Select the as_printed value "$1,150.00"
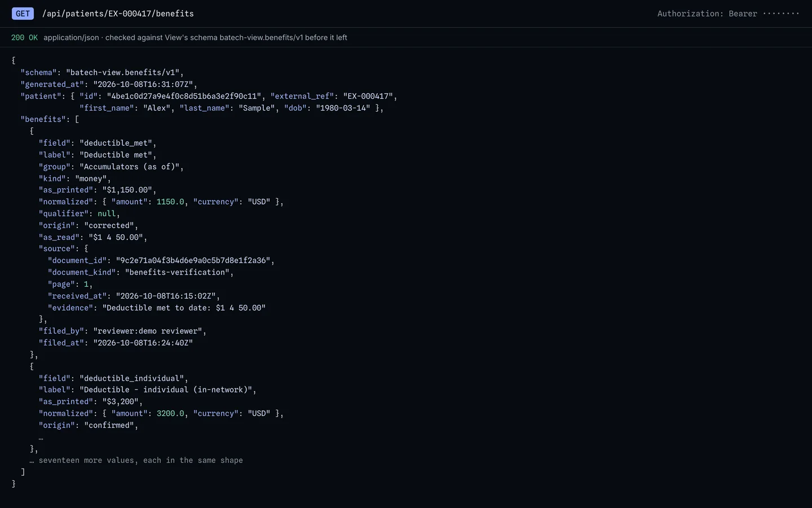Viewport: 812px width, 508px height. pyautogui.click(x=127, y=190)
